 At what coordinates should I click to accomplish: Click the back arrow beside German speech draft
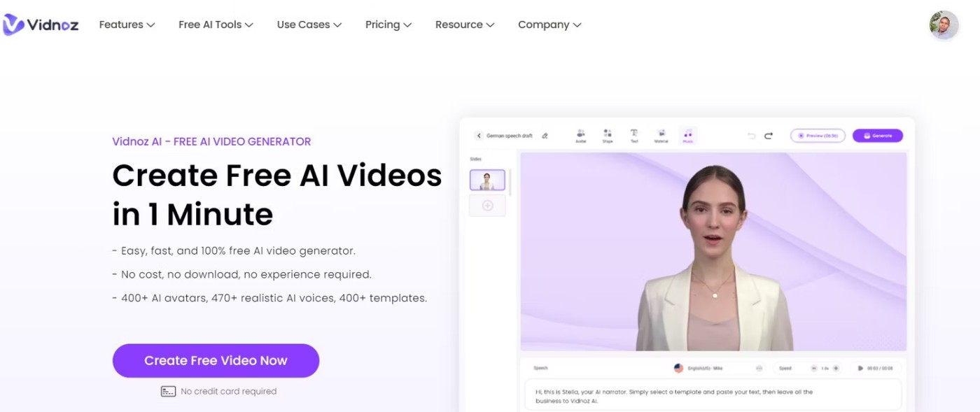(x=479, y=136)
